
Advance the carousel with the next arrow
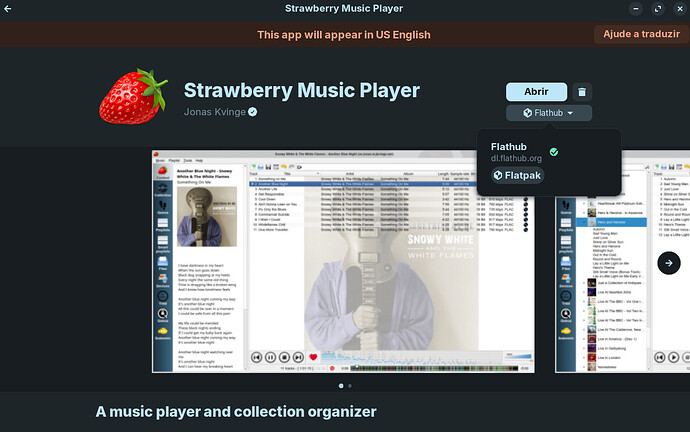pyautogui.click(x=668, y=263)
